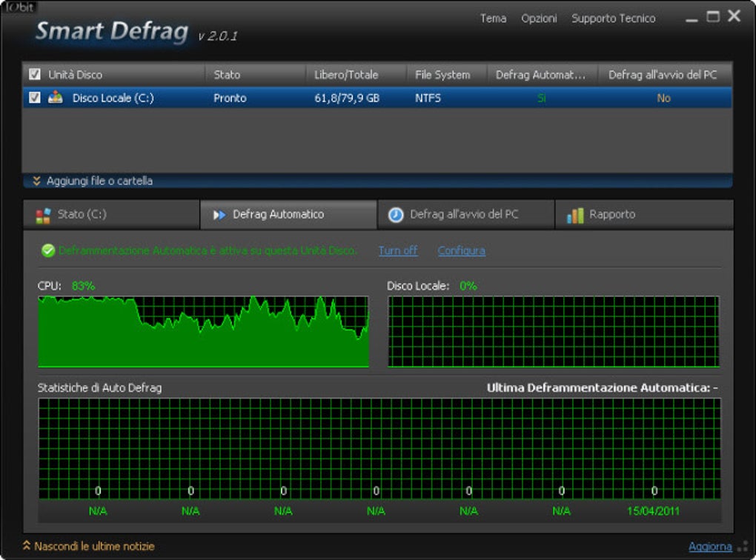Click the Stato (C:) tab icon
Image resolution: width=756 pixels, height=560 pixels.
(43, 215)
